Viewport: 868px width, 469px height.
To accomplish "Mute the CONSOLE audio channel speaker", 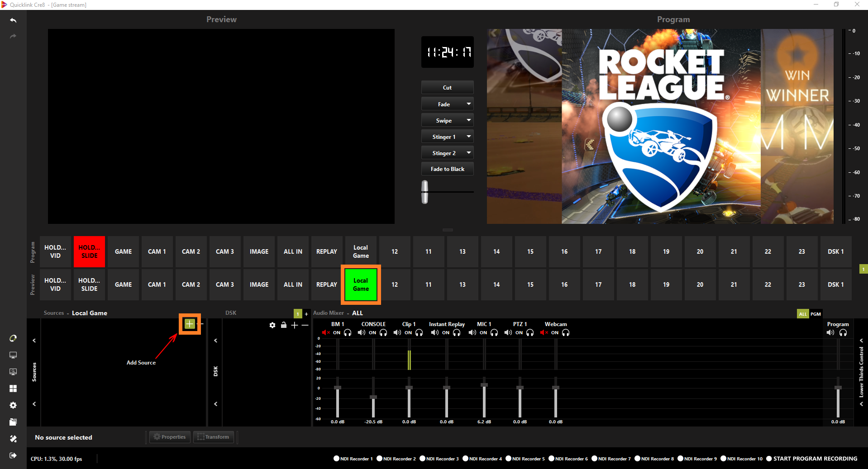I will (x=361, y=333).
